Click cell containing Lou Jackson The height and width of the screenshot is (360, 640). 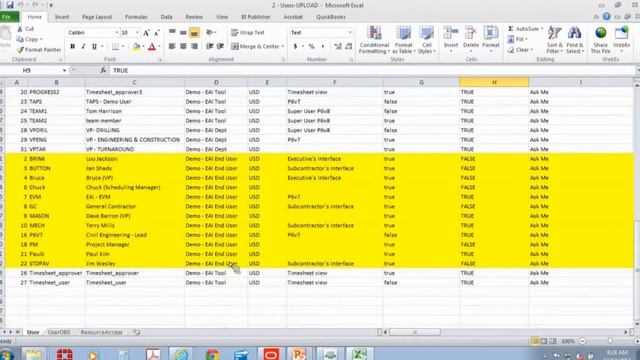135,159
